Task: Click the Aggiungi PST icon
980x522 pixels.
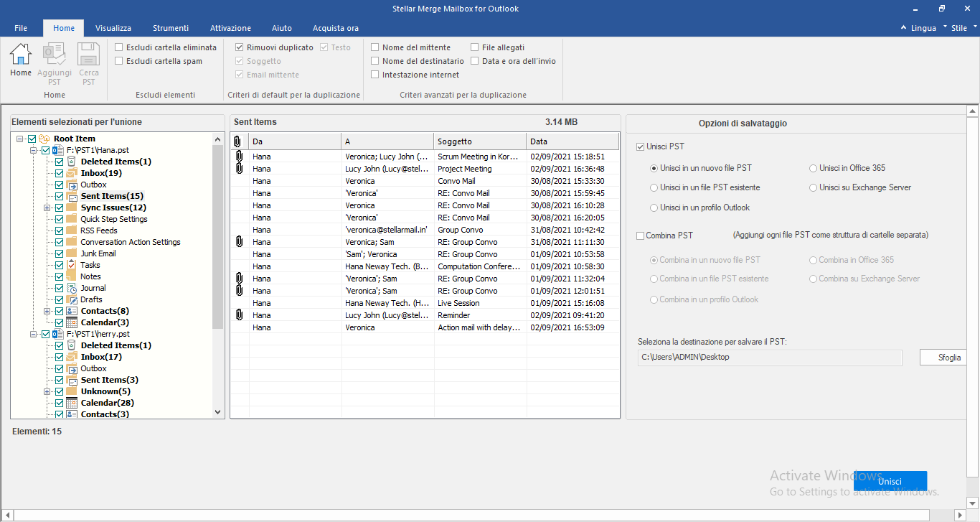Action: 55,55
